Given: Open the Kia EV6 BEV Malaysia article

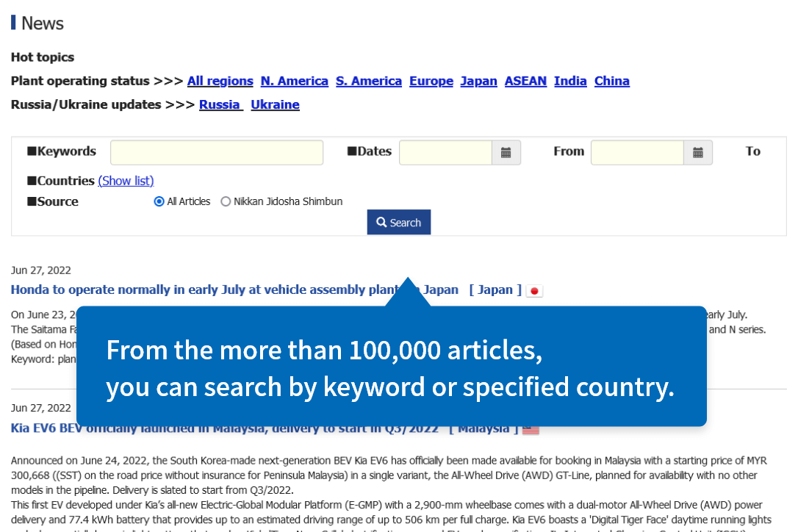Looking at the screenshot, I should pyautogui.click(x=224, y=428).
